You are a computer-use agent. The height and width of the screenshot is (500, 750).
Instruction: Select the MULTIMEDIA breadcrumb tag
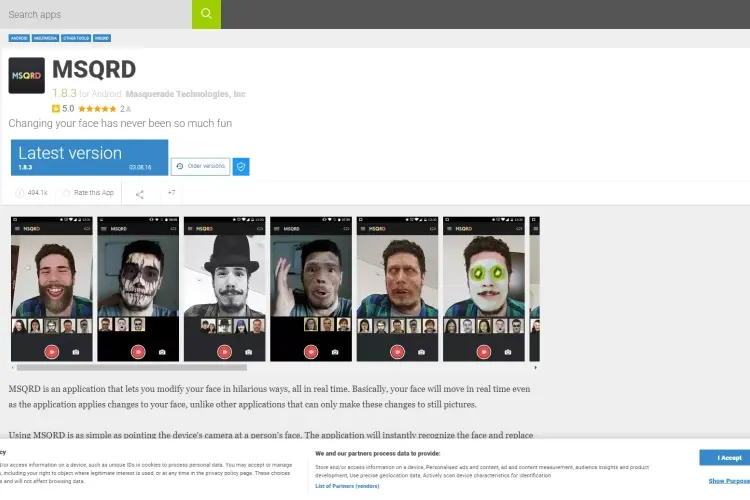[45, 38]
